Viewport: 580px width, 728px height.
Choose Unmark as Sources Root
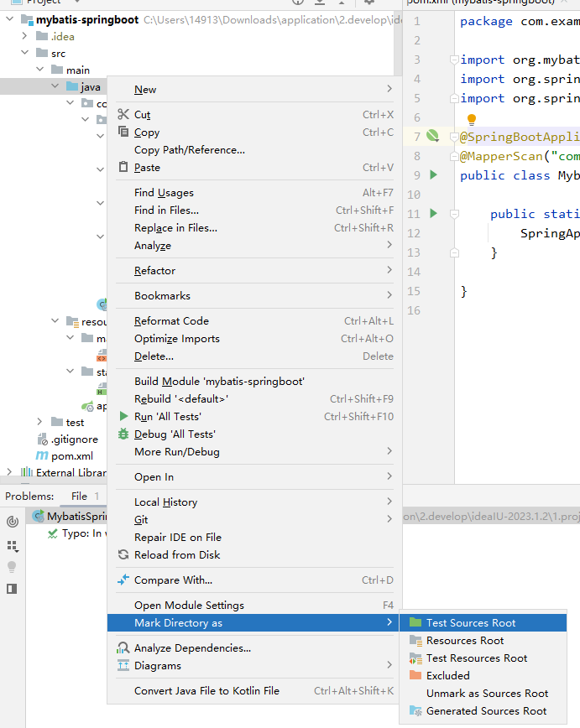point(483,693)
